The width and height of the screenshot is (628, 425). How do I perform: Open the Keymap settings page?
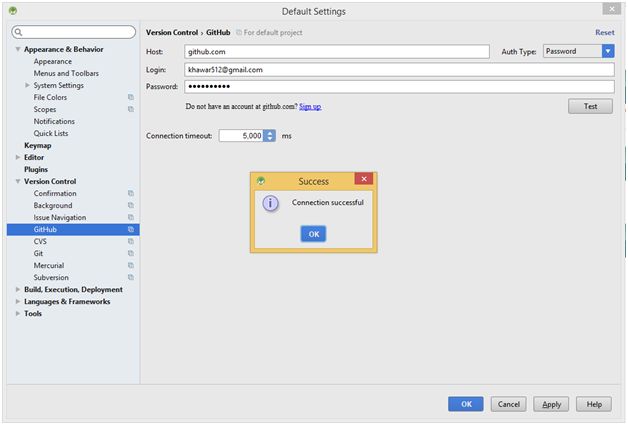coord(37,145)
